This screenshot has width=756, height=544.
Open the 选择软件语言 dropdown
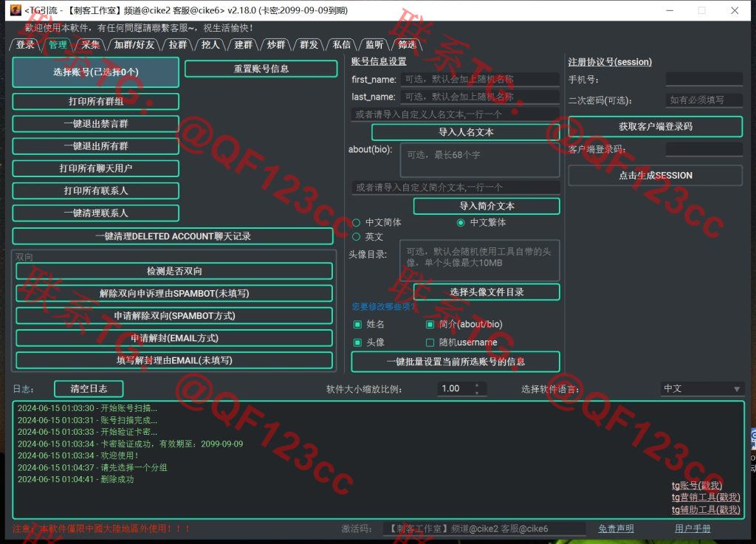pos(701,388)
